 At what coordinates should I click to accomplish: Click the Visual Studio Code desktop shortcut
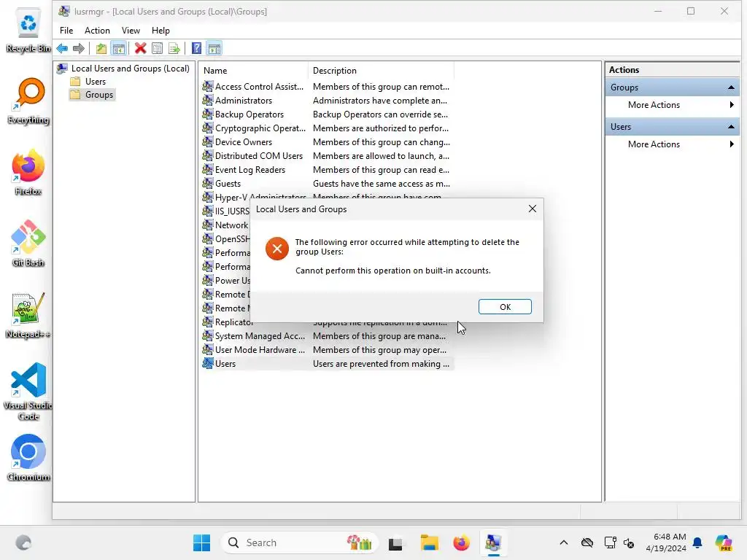28,392
